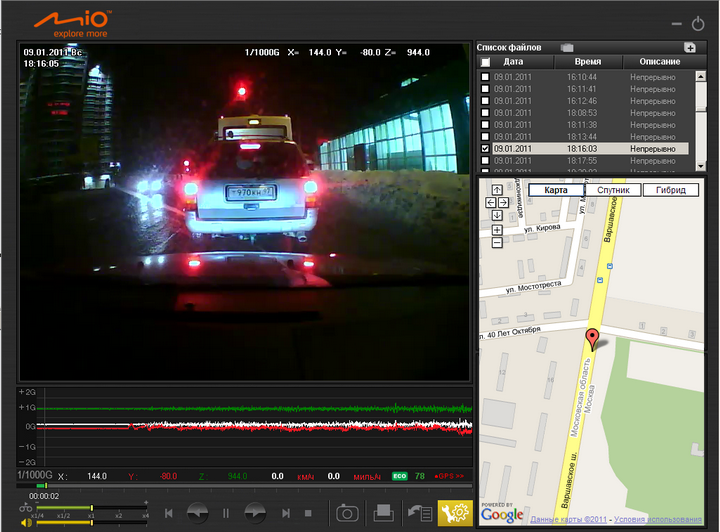Click the ECO indicator badge
Image resolution: width=720 pixels, height=532 pixels.
(x=399, y=476)
